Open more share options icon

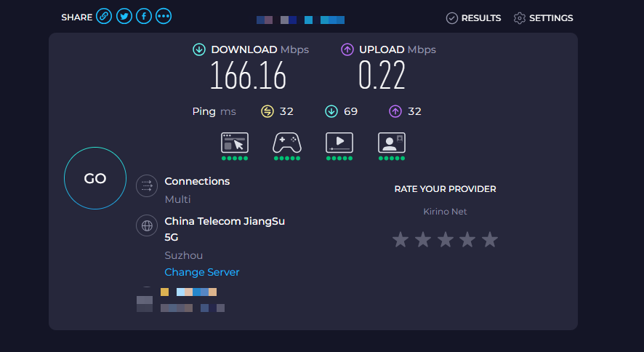click(x=164, y=17)
